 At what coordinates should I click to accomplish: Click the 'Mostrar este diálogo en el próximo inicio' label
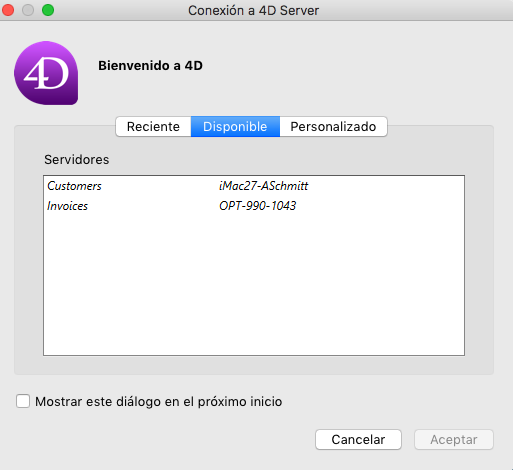coord(159,402)
